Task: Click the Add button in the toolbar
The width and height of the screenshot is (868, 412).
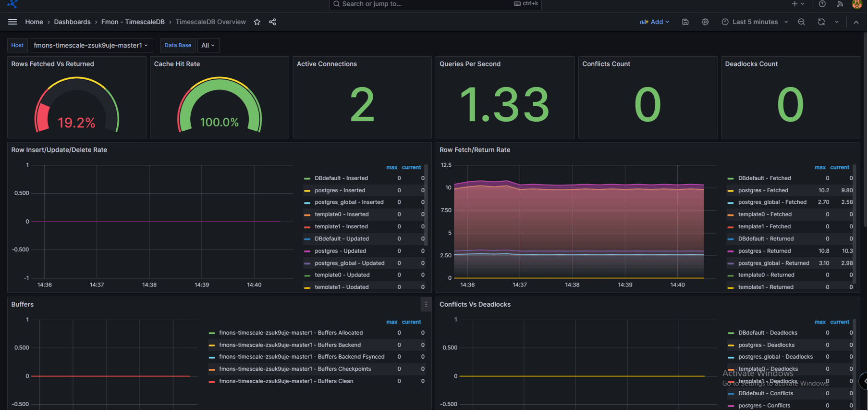Action: tap(654, 22)
